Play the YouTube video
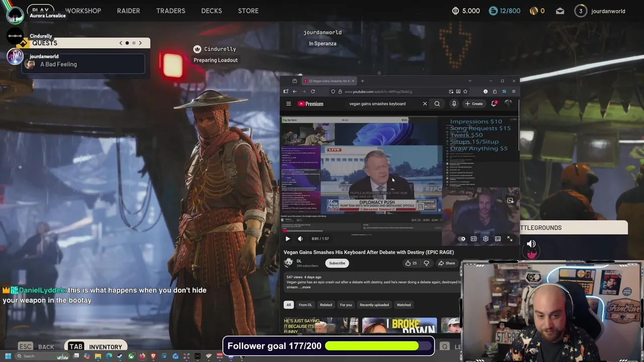This screenshot has height=362, width=644. pyautogui.click(x=288, y=239)
